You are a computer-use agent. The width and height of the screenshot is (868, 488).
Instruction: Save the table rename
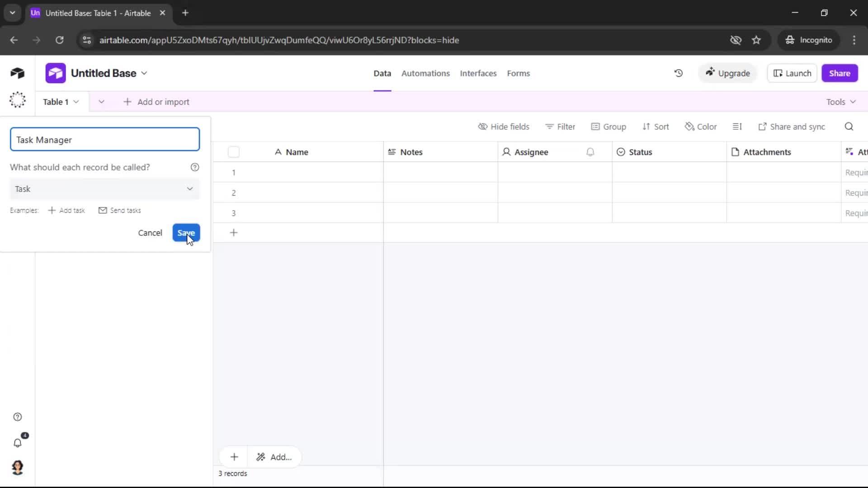pyautogui.click(x=186, y=233)
